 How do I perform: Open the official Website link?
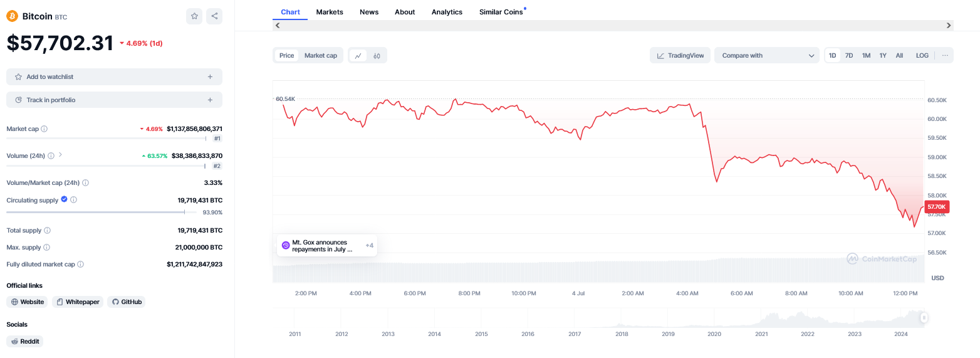[x=27, y=302]
